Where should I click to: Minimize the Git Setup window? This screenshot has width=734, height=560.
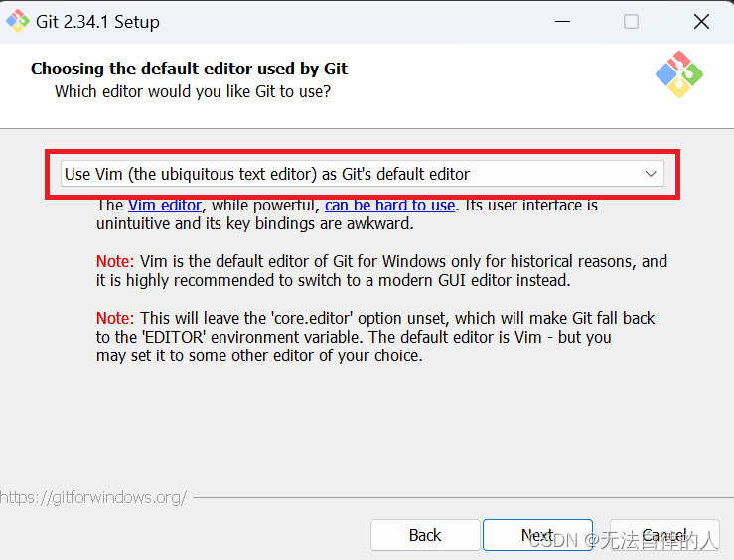pos(562,22)
